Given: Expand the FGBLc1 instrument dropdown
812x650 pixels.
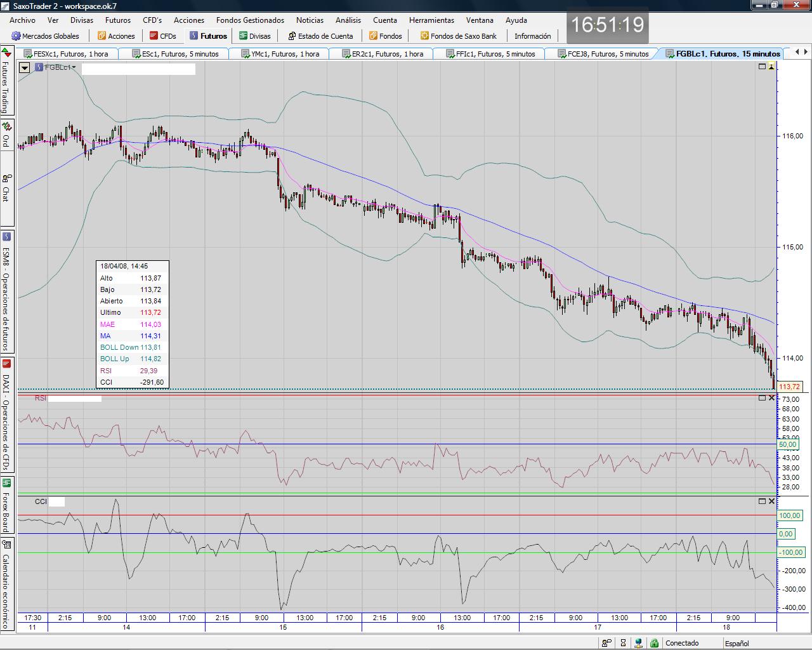Looking at the screenshot, I should (74, 67).
